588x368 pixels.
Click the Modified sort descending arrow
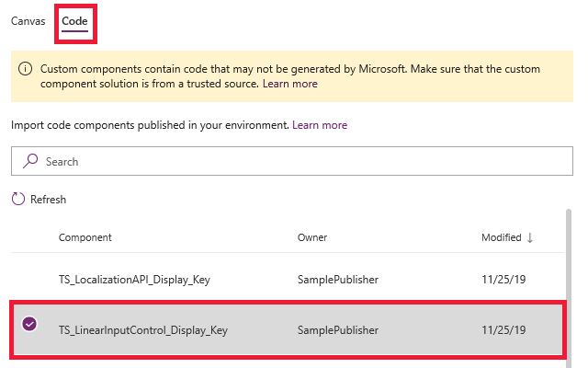coord(530,237)
